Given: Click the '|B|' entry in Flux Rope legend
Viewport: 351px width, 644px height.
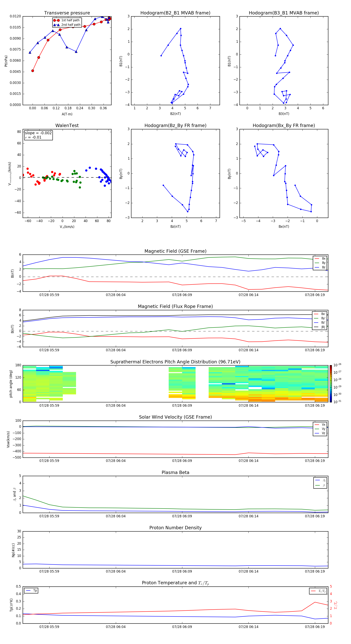Looking at the screenshot, I should click(x=320, y=327).
